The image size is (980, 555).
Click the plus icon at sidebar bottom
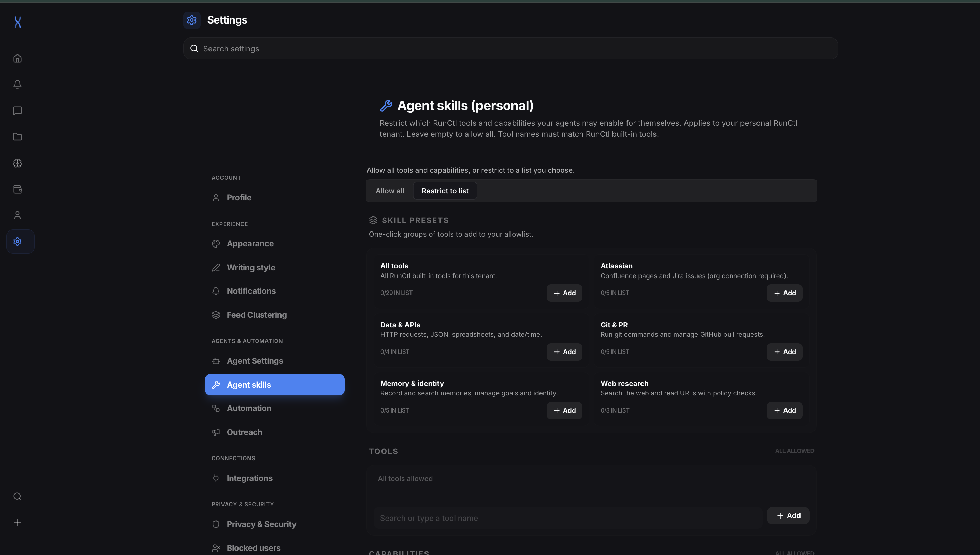[x=17, y=523]
